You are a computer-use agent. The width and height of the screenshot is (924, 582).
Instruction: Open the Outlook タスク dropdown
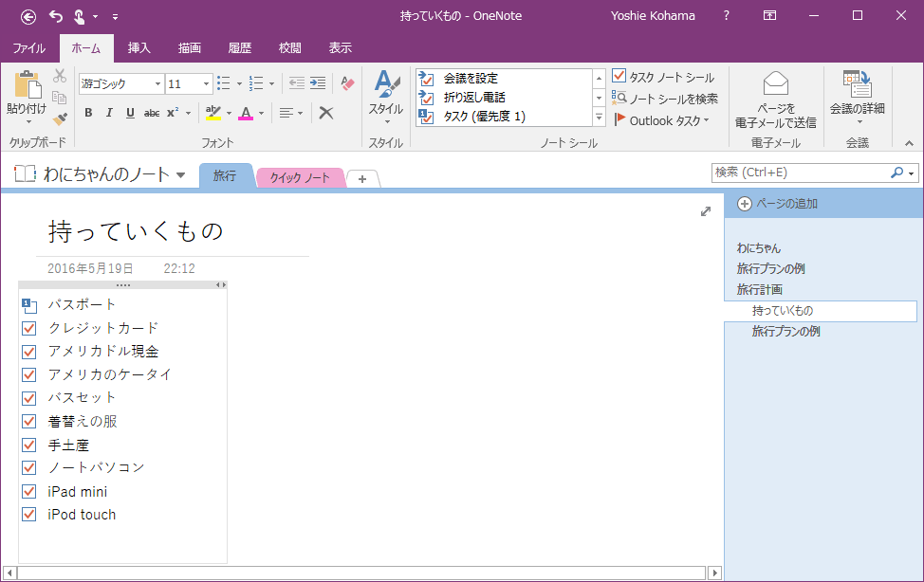click(x=661, y=120)
